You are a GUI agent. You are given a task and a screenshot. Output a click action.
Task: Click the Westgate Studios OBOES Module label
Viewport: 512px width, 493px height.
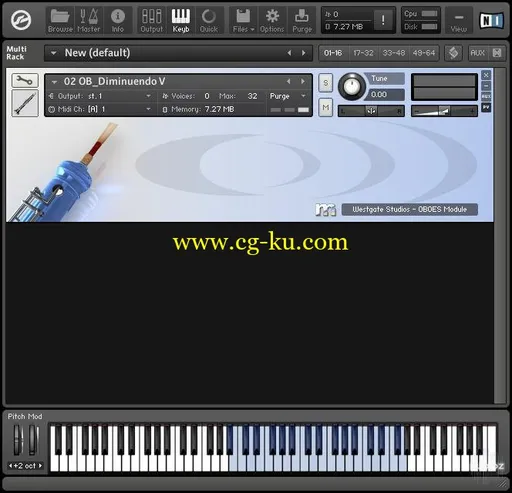coord(410,209)
